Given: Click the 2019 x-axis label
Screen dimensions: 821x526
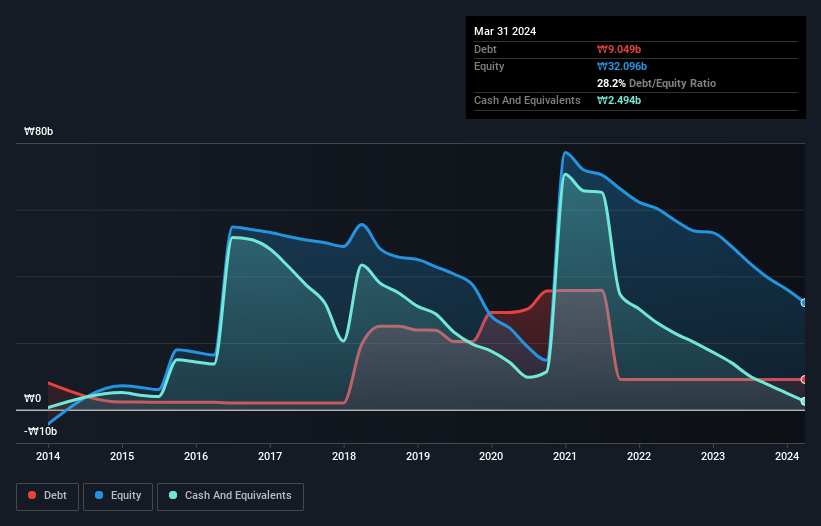Looking at the screenshot, I should (x=418, y=456).
